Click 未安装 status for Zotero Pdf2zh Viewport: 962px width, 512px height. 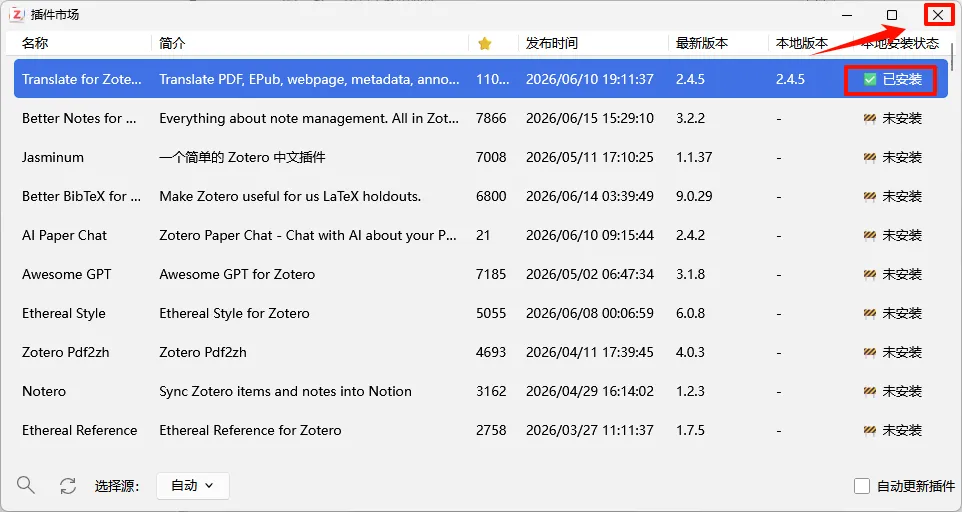click(902, 353)
